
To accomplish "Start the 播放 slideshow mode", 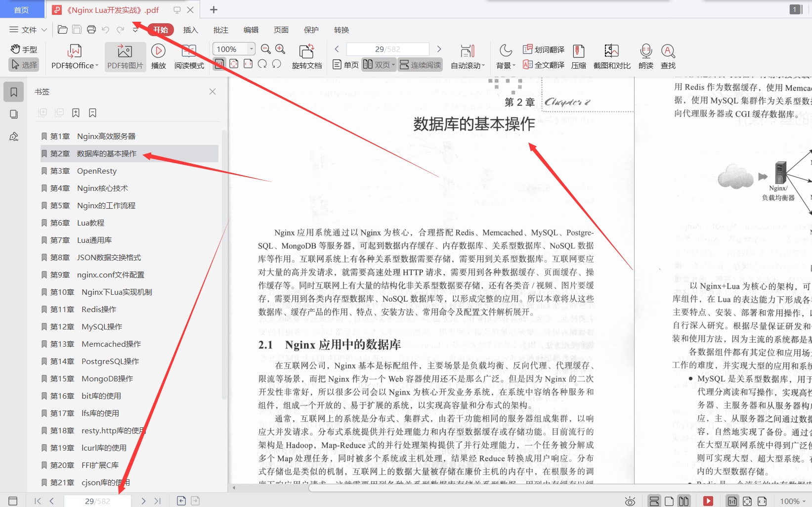I will point(158,56).
